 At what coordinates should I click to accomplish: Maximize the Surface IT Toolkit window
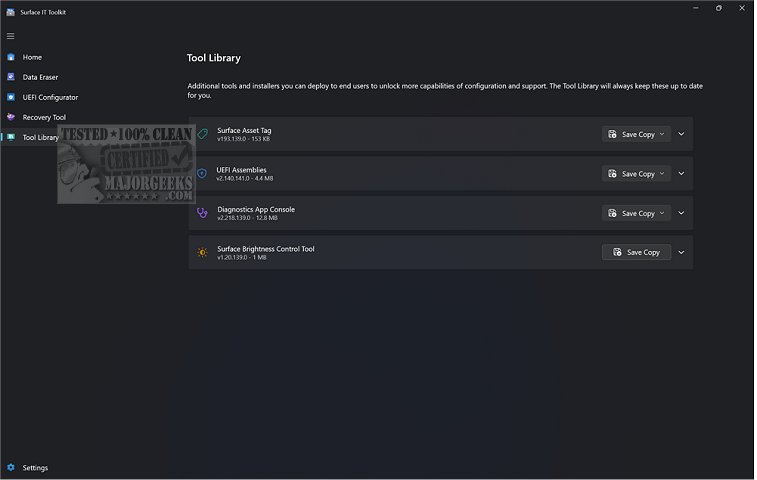pyautogui.click(x=718, y=8)
